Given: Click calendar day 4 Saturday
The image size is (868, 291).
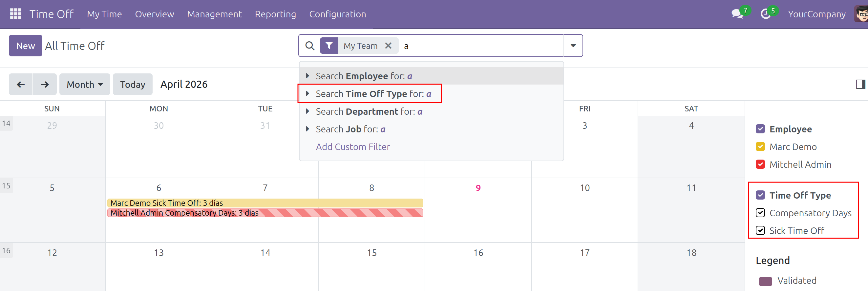Looking at the screenshot, I should click(691, 126).
